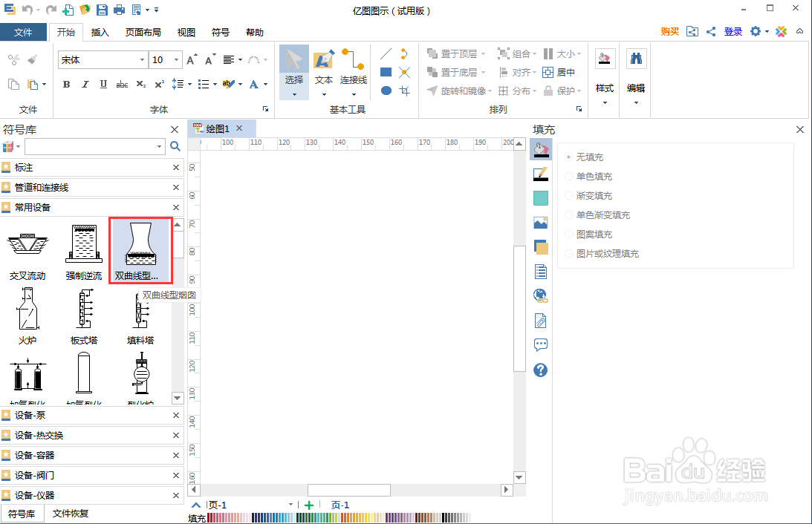The width and height of the screenshot is (812, 524).
Task: Switch to the 视图 ribbon tab
Action: (186, 32)
